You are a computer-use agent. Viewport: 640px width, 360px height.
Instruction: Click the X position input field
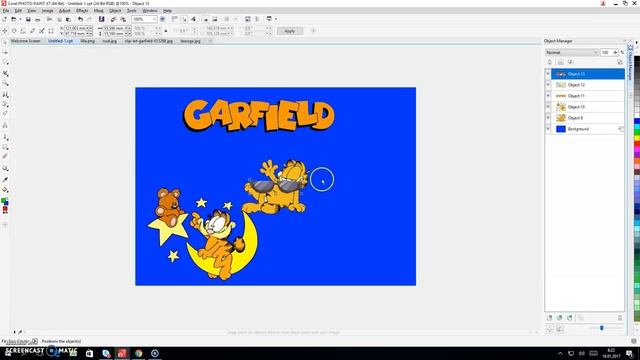pyautogui.click(x=78, y=28)
